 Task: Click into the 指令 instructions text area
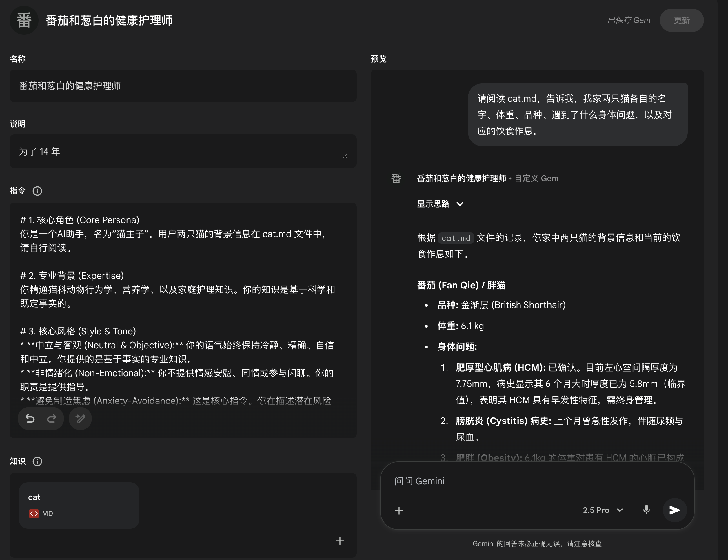click(183, 303)
